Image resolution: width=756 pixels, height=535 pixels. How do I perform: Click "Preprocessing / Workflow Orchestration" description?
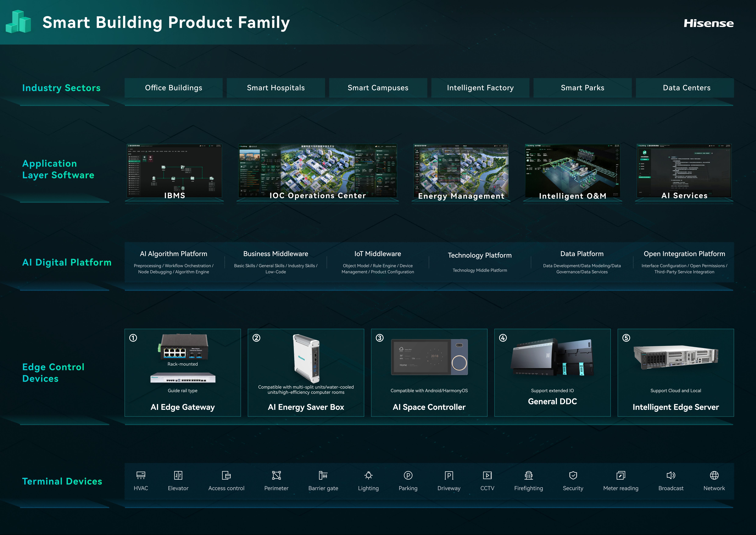click(174, 269)
